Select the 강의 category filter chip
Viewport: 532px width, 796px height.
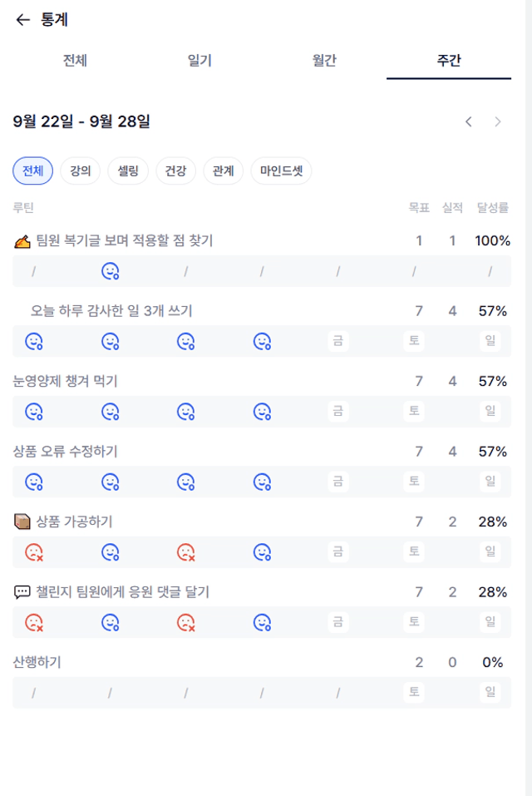[x=81, y=171]
